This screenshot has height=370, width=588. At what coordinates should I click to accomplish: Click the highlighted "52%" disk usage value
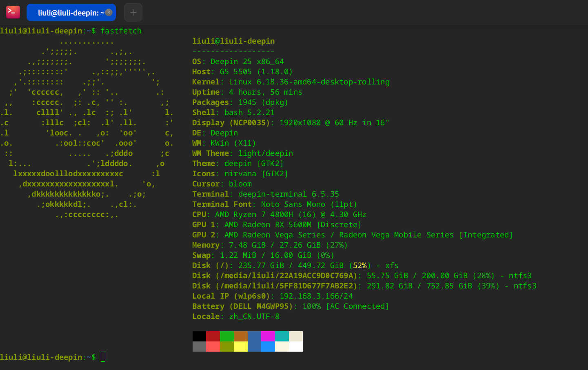360,266
